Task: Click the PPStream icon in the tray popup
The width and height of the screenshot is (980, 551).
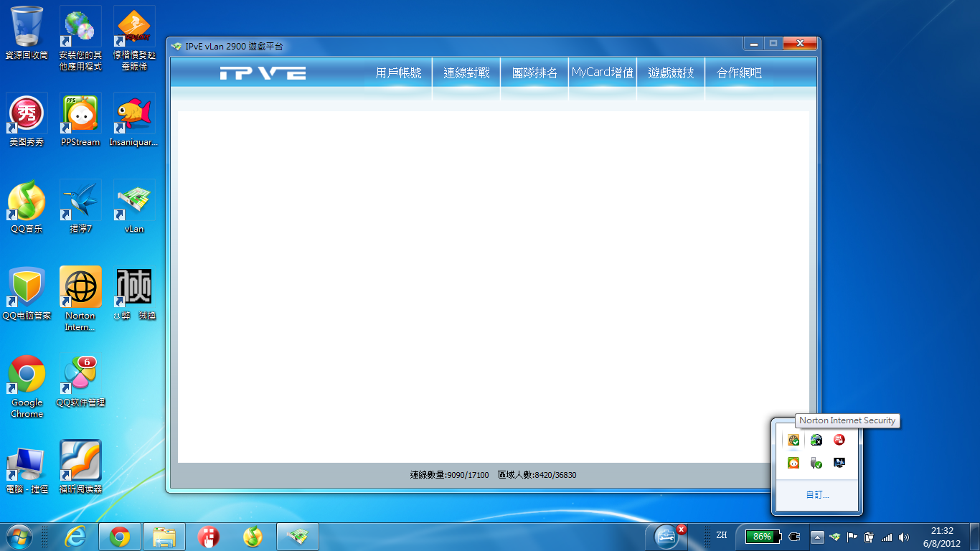Action: 793,463
